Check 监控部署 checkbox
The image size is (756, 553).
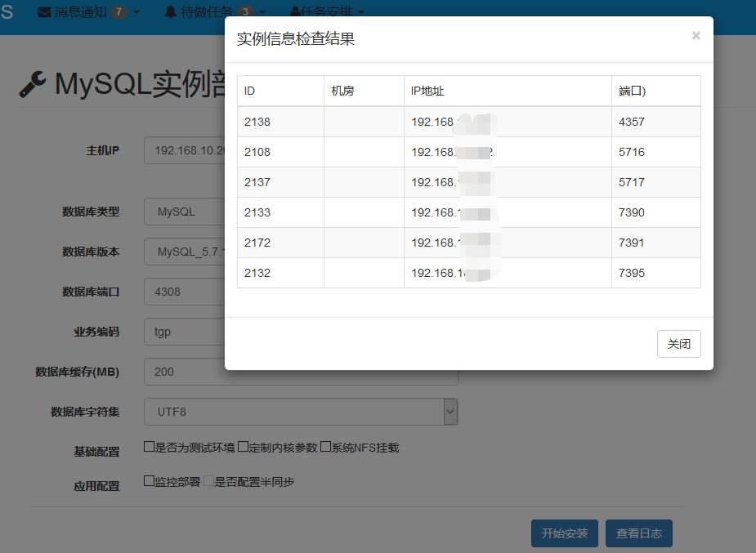click(x=149, y=481)
